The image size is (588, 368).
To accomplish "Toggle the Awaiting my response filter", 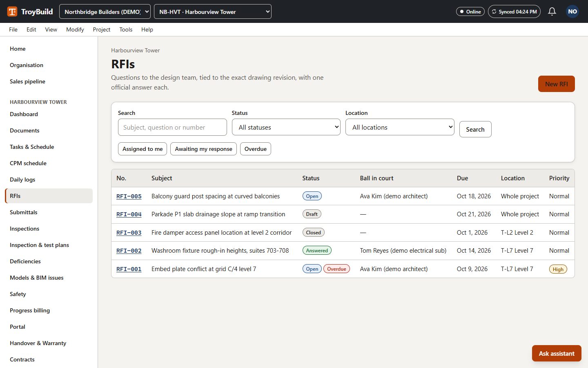I will (x=203, y=149).
